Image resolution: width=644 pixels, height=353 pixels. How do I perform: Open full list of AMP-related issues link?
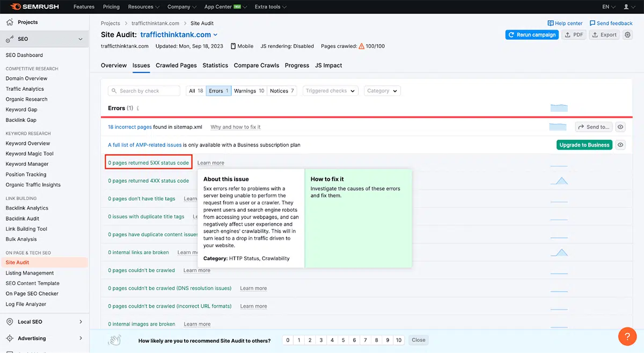pyautogui.click(x=145, y=145)
